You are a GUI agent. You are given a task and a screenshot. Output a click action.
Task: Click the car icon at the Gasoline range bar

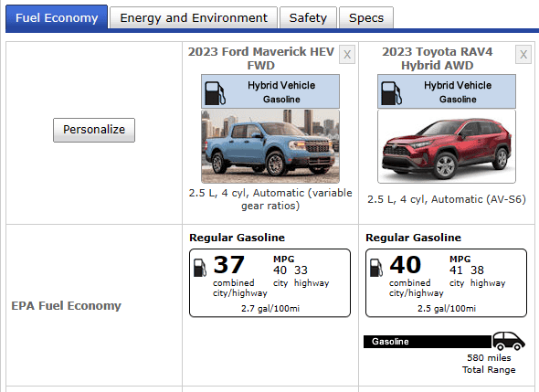pos(509,341)
